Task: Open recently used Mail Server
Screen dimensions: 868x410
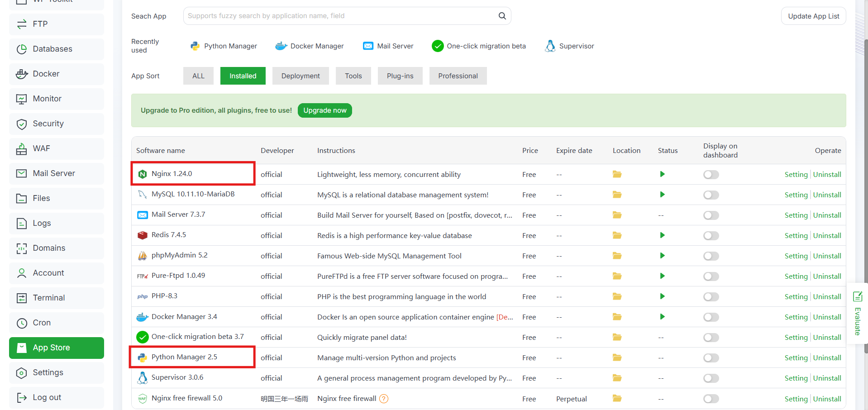Action: pos(388,46)
